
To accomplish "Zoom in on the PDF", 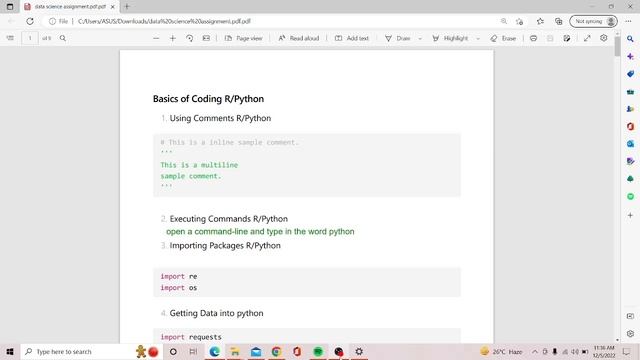I will tap(173, 38).
